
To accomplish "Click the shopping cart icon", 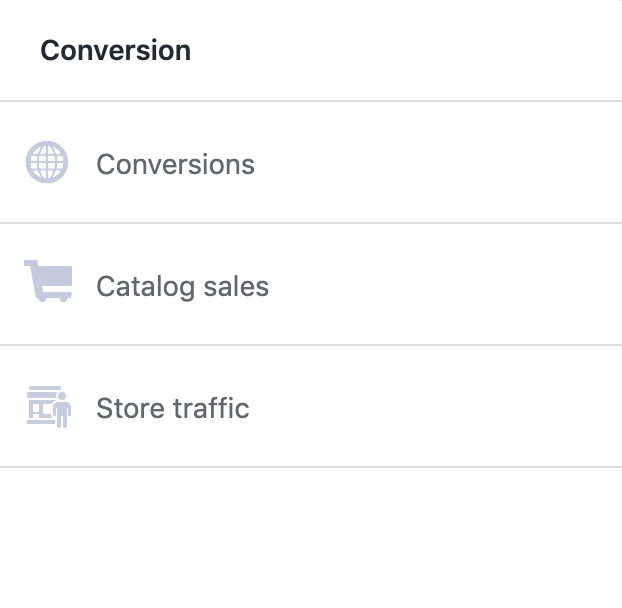I will 48,281.
